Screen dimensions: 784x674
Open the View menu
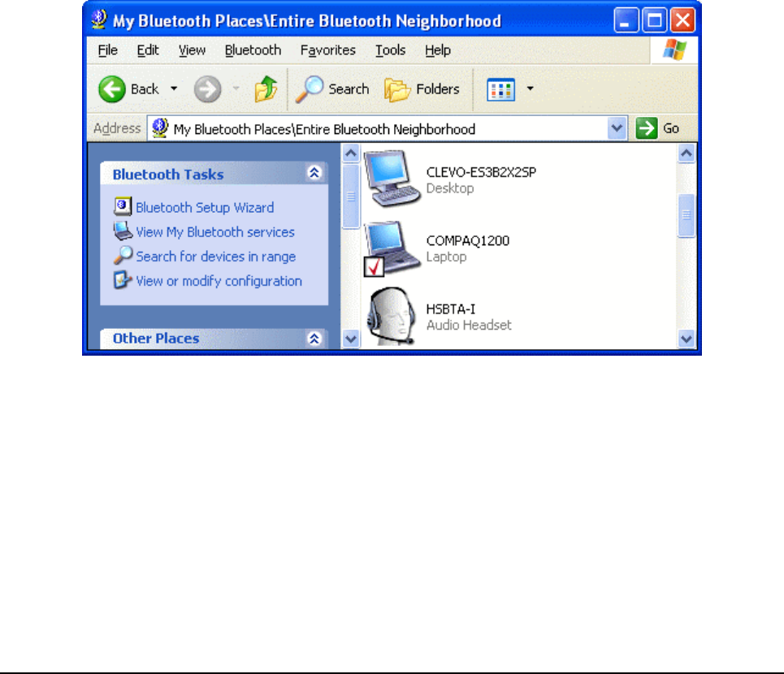pos(192,50)
